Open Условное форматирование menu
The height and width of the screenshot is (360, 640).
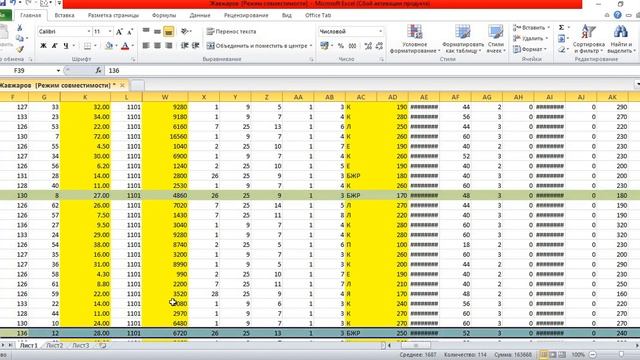(415, 39)
